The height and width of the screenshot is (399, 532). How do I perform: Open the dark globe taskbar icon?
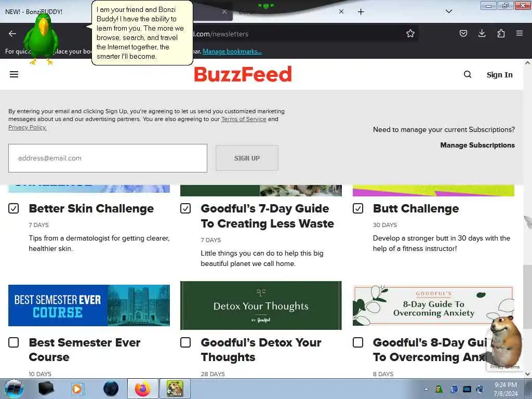pos(111,389)
